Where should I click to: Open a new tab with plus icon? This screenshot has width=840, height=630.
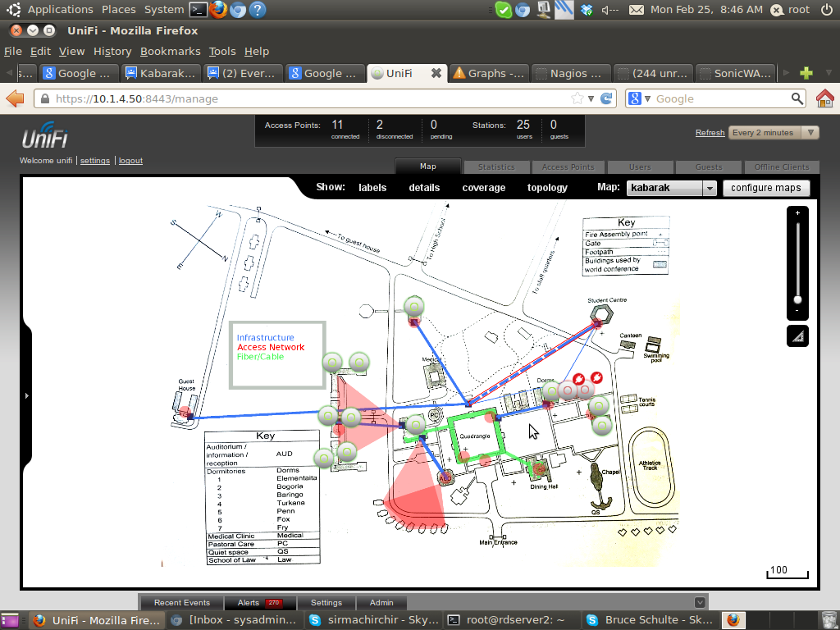point(806,73)
